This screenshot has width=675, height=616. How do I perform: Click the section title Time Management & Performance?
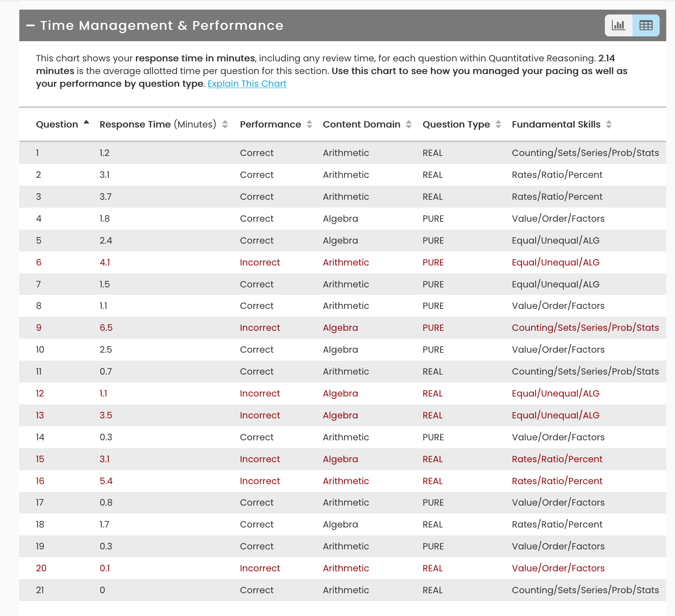[161, 25]
